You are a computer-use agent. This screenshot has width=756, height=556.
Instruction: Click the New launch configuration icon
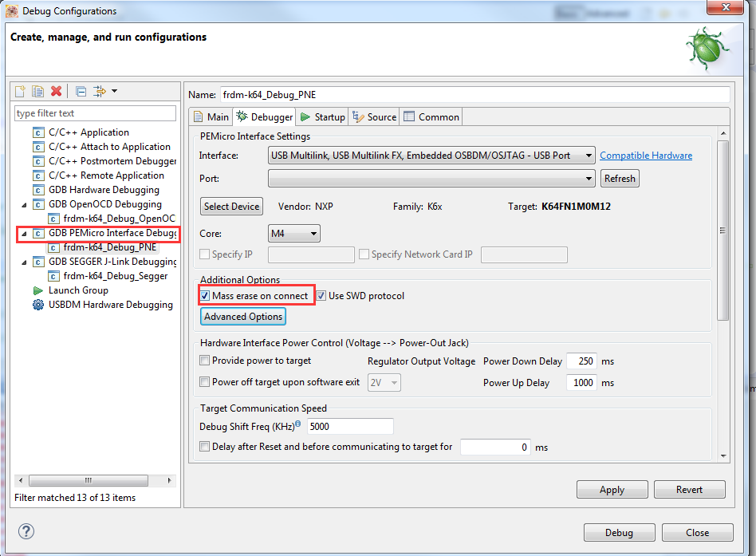pos(20,91)
